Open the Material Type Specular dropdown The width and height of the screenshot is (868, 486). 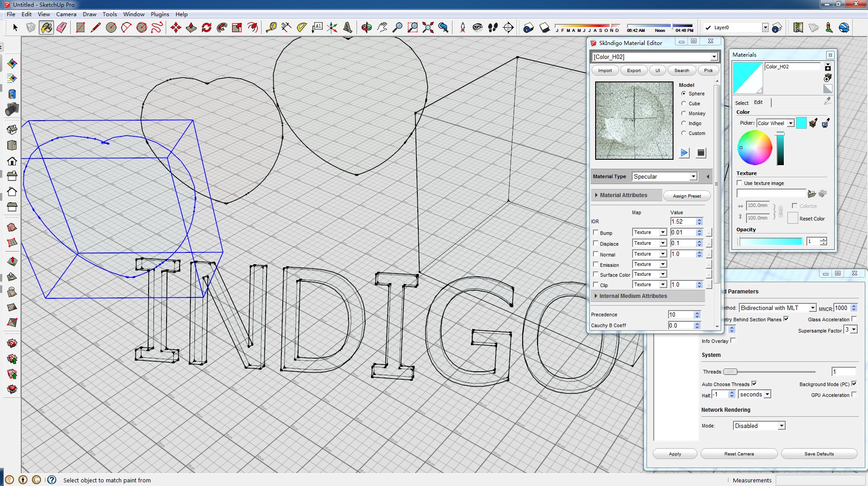(x=665, y=176)
